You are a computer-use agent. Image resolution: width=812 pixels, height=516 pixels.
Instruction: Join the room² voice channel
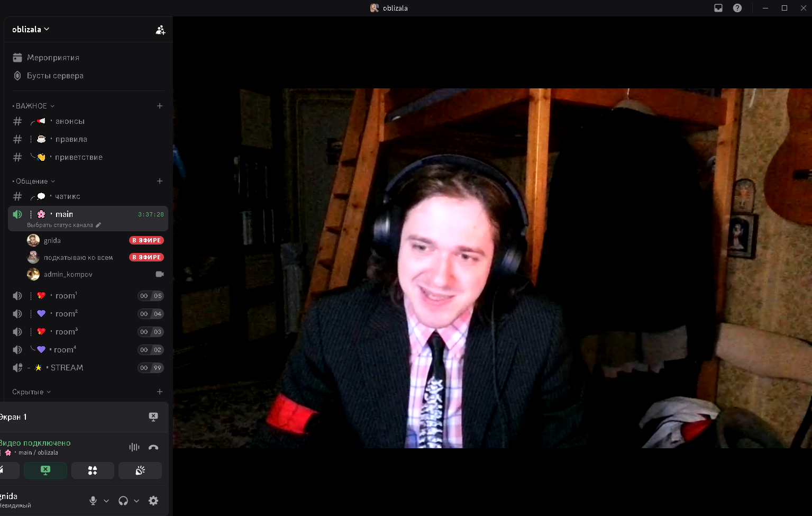click(88, 314)
